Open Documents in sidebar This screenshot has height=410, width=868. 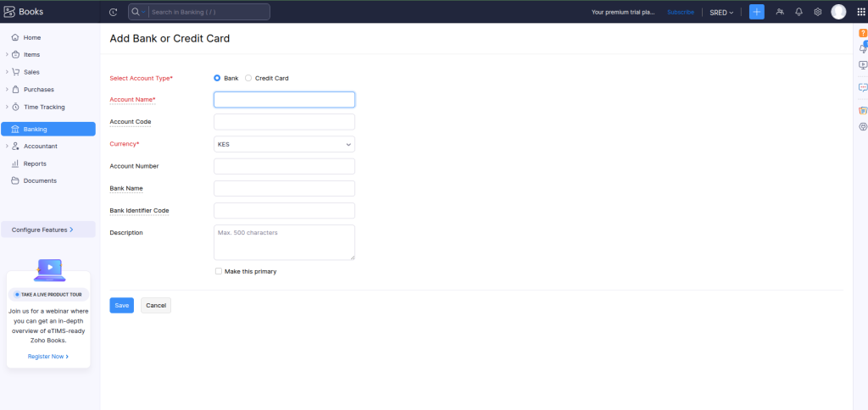[40, 181]
